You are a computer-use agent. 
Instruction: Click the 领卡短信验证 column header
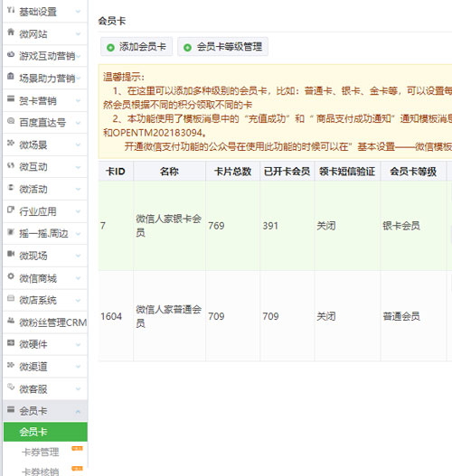pos(347,172)
